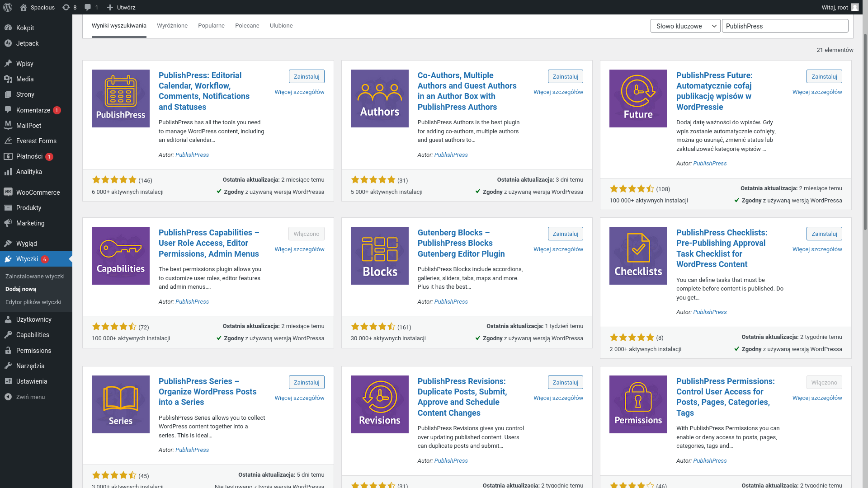Click the PublishPress calendar plugin thumbnail

click(x=121, y=99)
